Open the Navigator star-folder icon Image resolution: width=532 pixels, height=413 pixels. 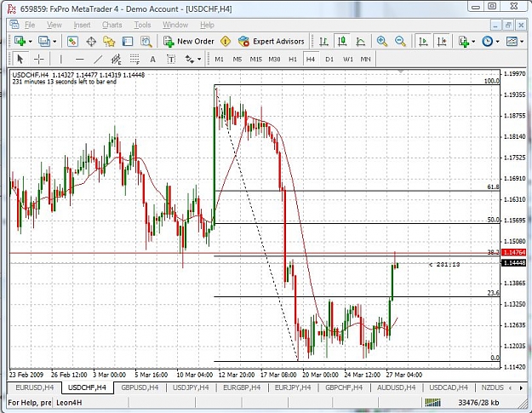click(109, 42)
